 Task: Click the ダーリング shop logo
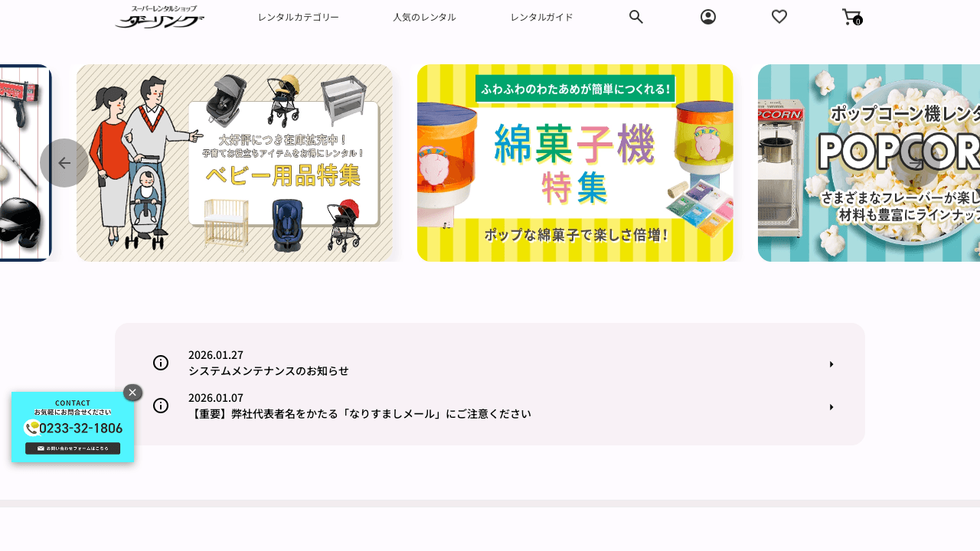click(x=160, y=17)
